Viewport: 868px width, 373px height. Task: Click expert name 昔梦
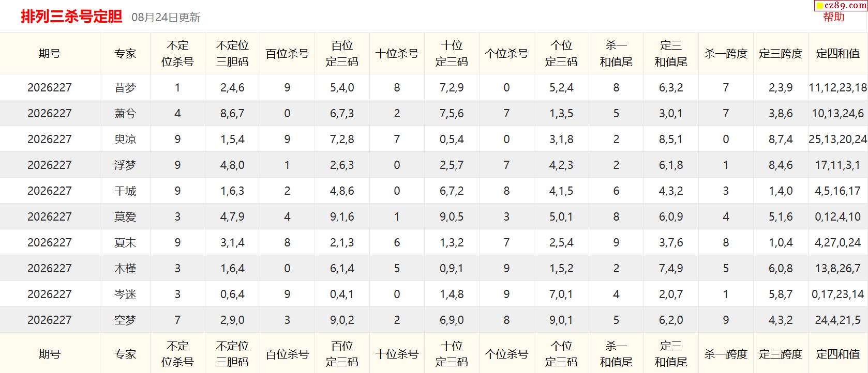(x=125, y=88)
